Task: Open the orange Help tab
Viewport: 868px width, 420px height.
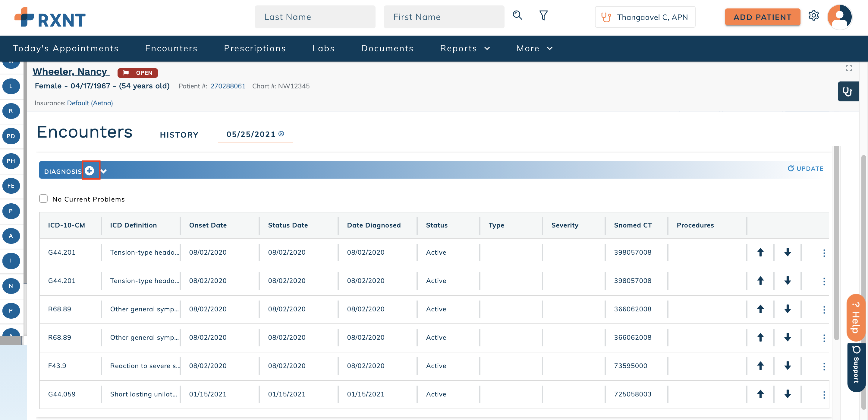Action: click(x=856, y=317)
